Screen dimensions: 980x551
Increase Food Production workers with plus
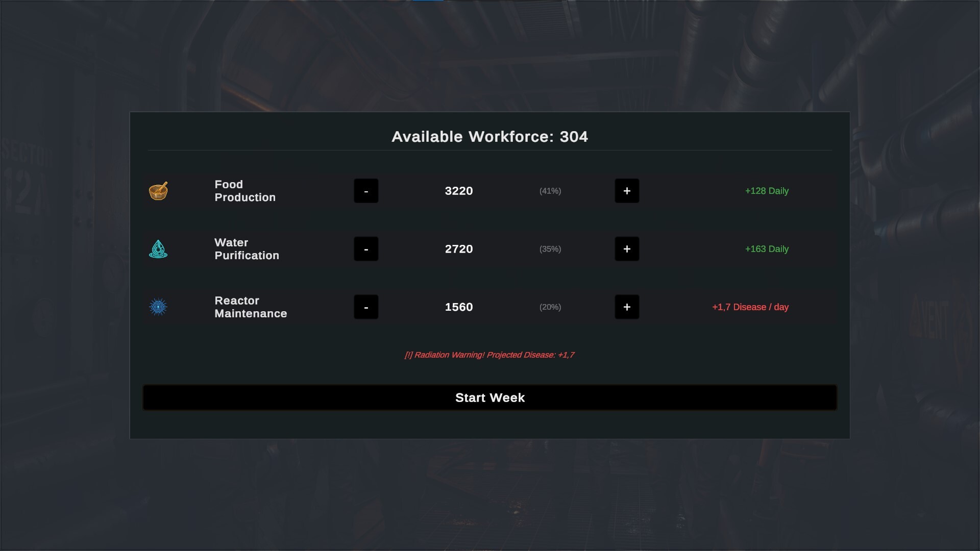coord(627,191)
